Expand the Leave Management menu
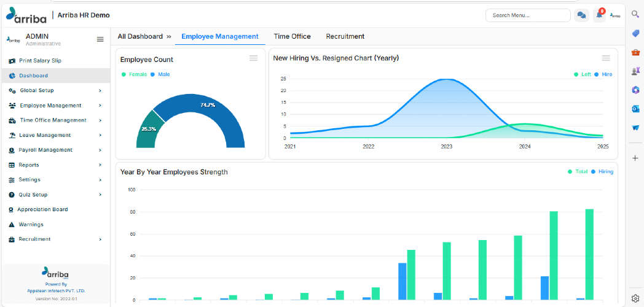 (55, 135)
